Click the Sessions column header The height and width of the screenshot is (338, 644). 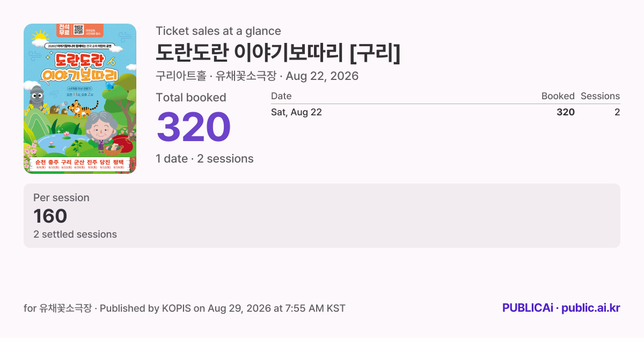click(600, 96)
